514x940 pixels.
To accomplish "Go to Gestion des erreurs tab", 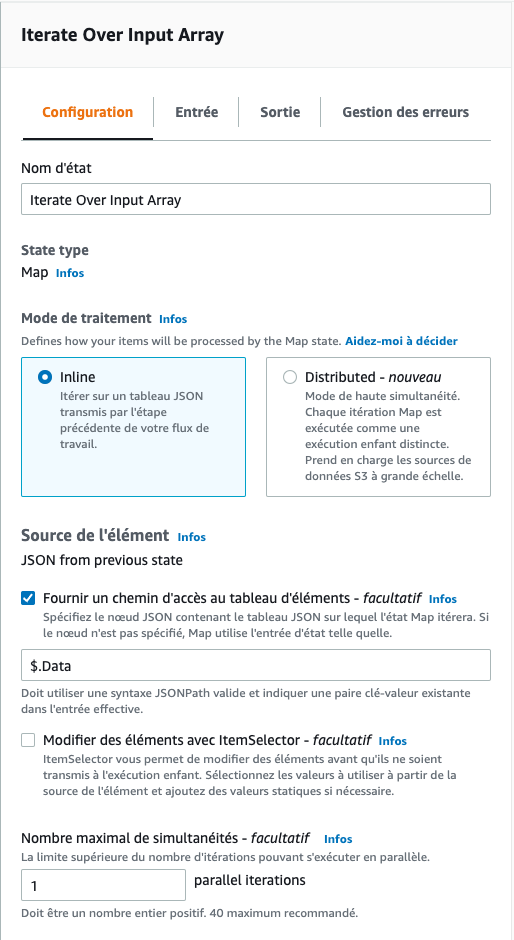I will pos(405,112).
